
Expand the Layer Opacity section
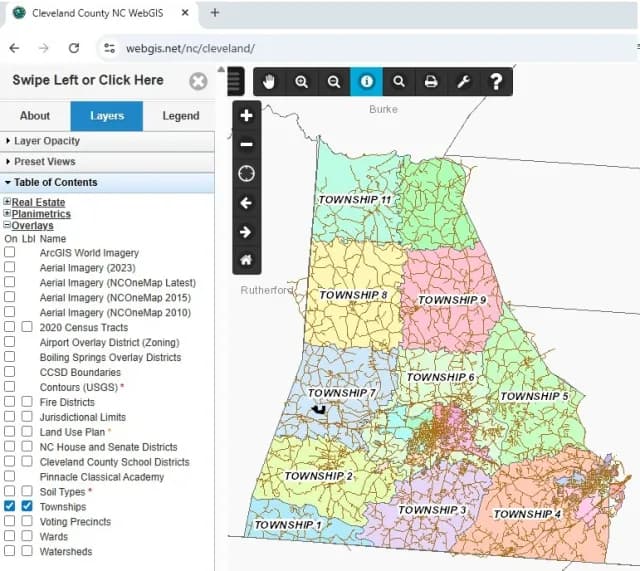[107, 141]
